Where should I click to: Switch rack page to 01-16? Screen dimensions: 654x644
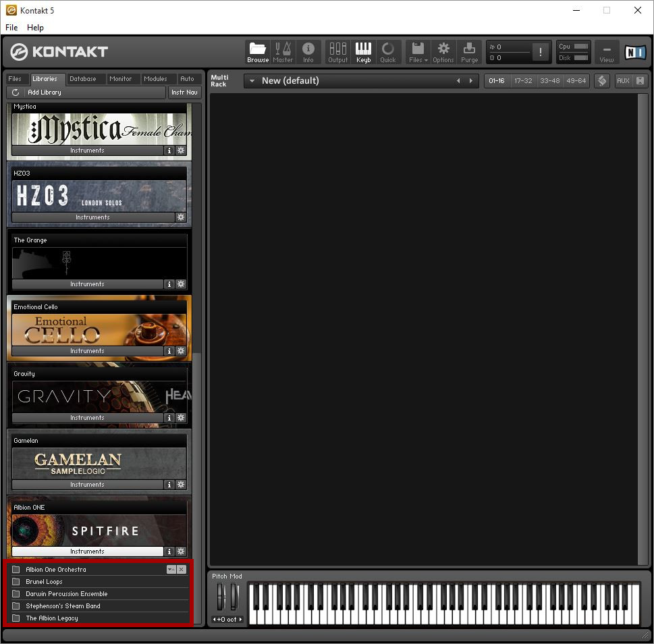point(497,80)
